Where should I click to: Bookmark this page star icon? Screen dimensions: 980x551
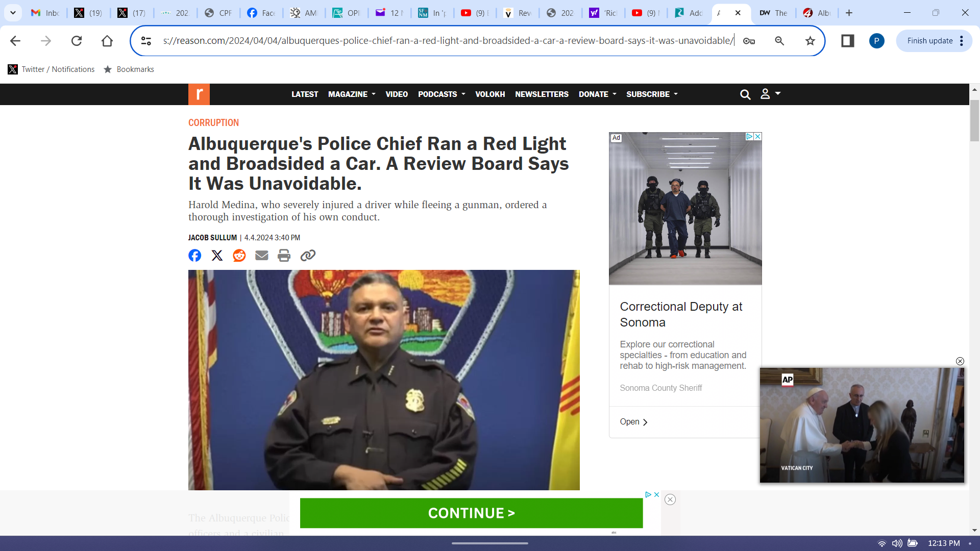click(x=810, y=41)
